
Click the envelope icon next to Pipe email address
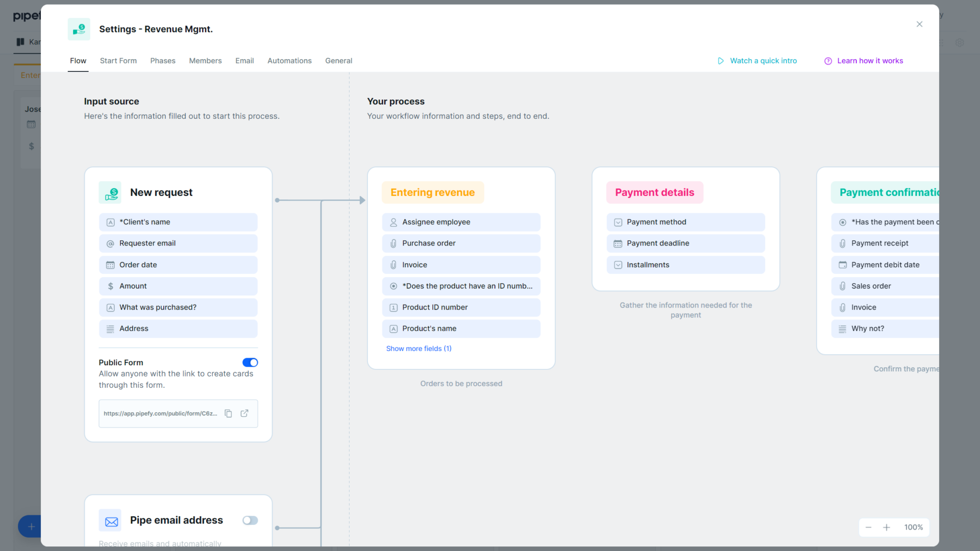(111, 520)
